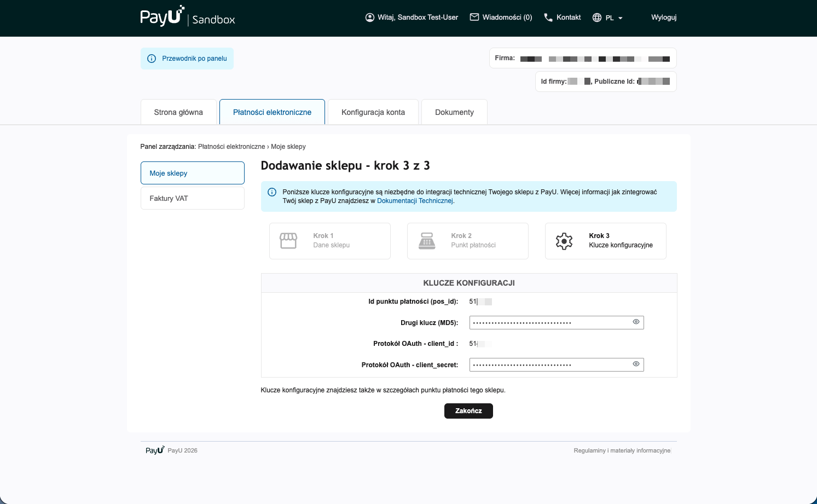Click the info icon in Przewodnik po panelu

[152, 59]
